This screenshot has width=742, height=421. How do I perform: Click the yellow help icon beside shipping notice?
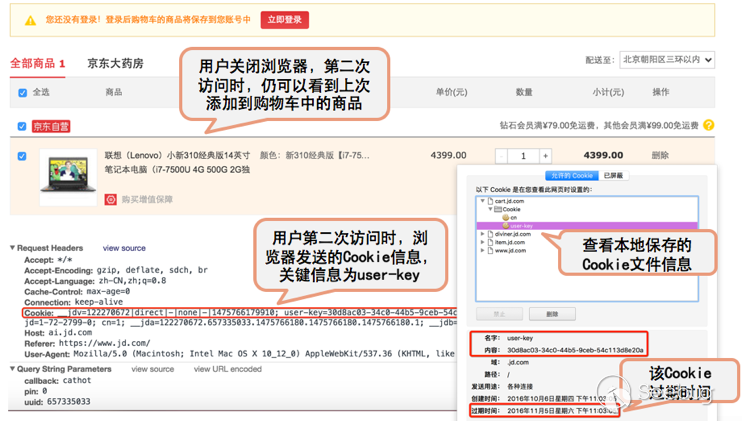point(709,126)
